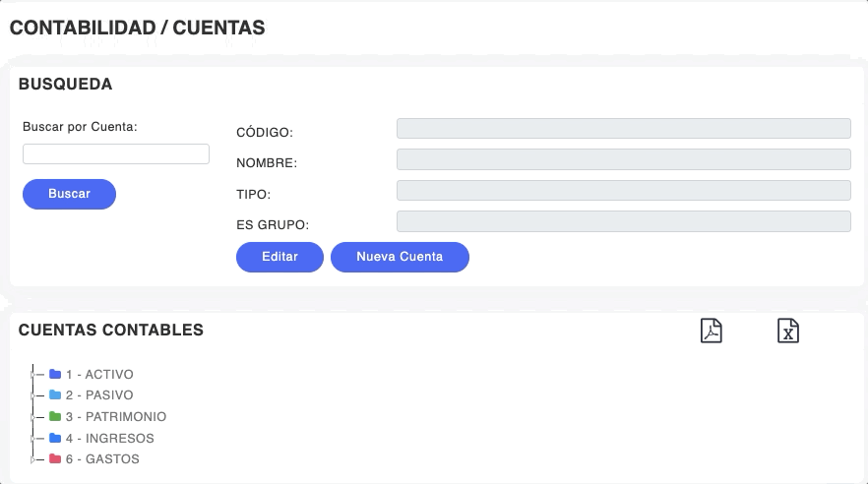Select the 4 - INGRESOS account
The height and width of the screenshot is (484, 868).
(x=110, y=439)
